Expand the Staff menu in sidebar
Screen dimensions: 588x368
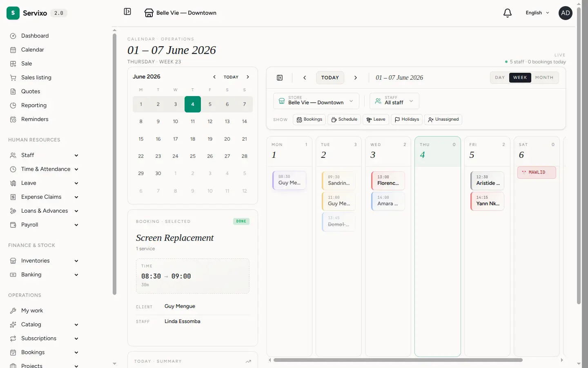(x=76, y=155)
